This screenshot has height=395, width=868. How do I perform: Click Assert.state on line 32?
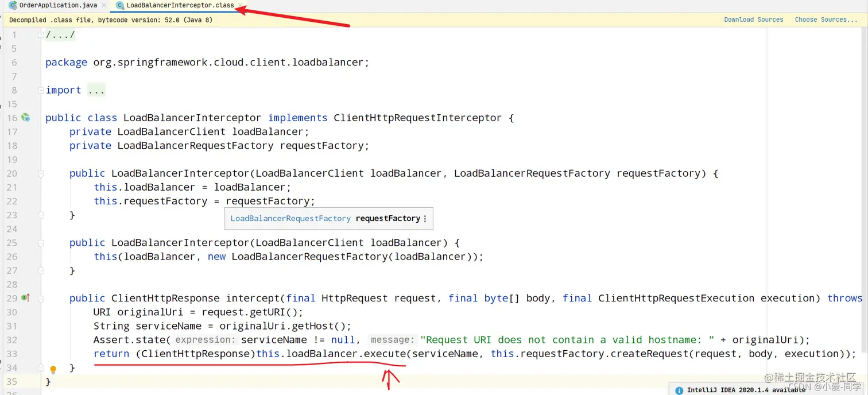pyautogui.click(x=129, y=340)
